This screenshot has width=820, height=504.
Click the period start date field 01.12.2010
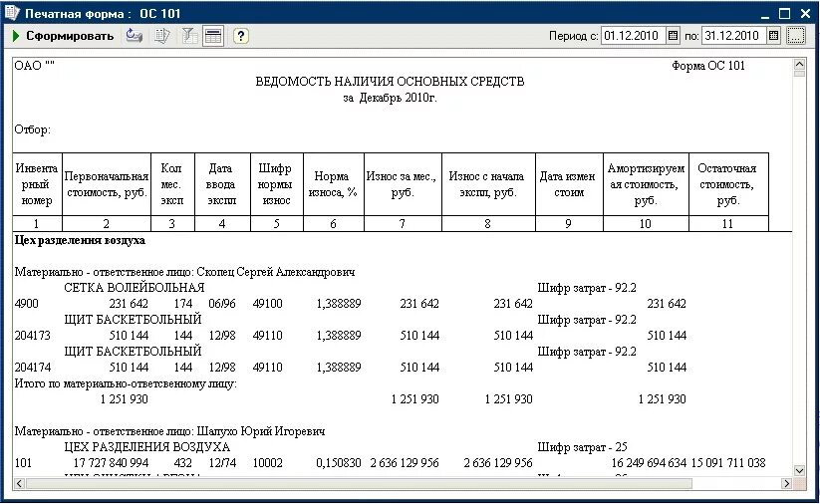(634, 36)
